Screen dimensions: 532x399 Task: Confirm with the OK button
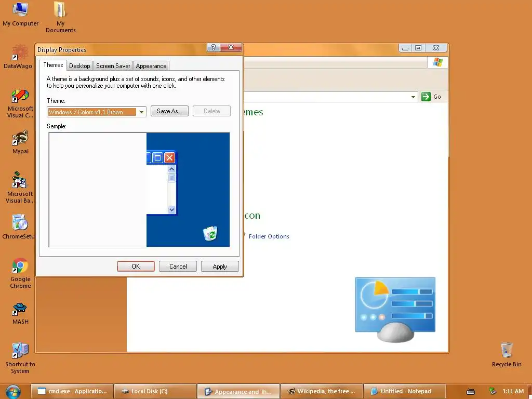coord(136,267)
